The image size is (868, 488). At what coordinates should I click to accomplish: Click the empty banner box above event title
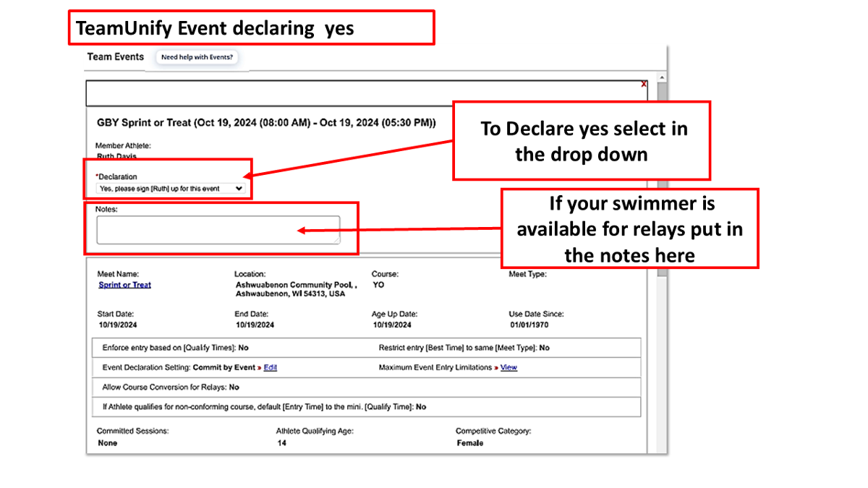[362, 93]
